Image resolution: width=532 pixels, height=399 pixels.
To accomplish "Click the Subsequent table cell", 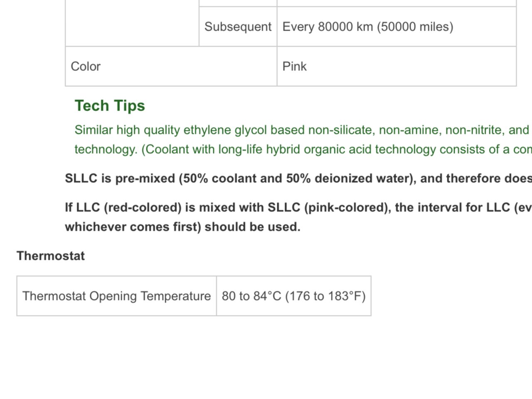I will (238, 27).
